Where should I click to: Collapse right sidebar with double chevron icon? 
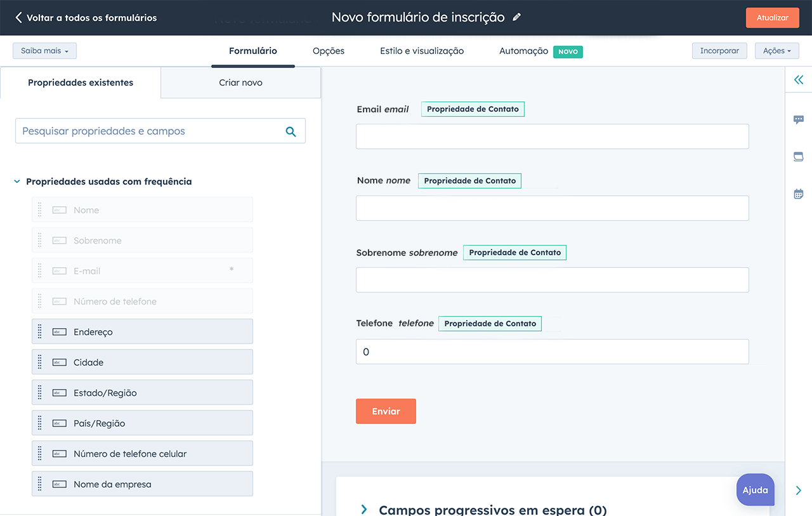799,80
